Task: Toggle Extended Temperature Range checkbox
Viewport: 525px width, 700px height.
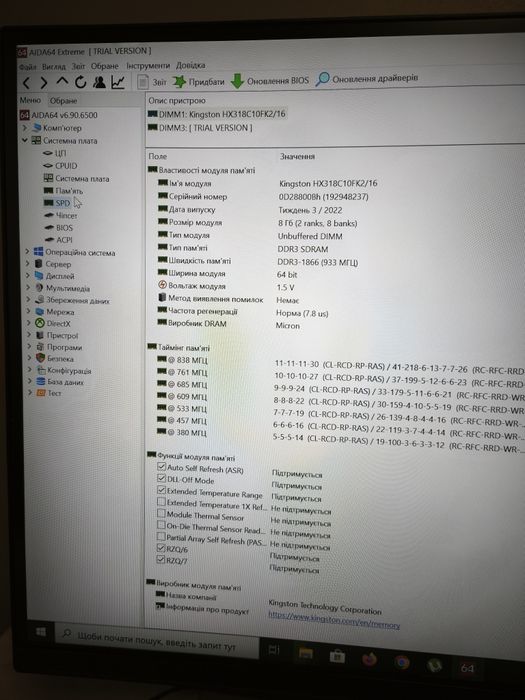Action: 161,490
